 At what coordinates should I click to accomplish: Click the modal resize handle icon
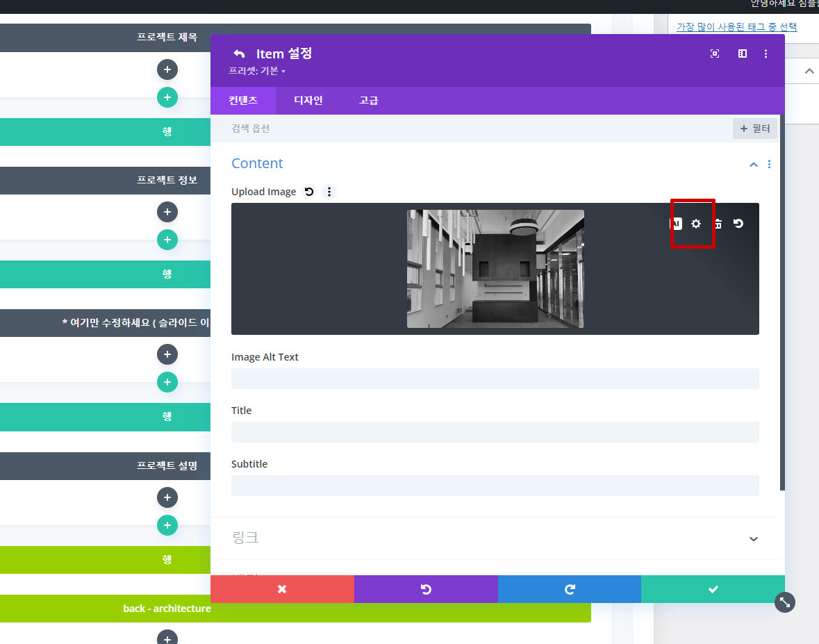pos(784,602)
